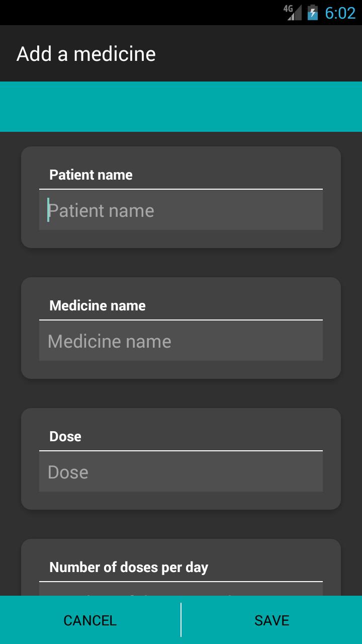Tap the Number of doses per day label
Viewport: 362px width, 644px height.
[x=129, y=567]
